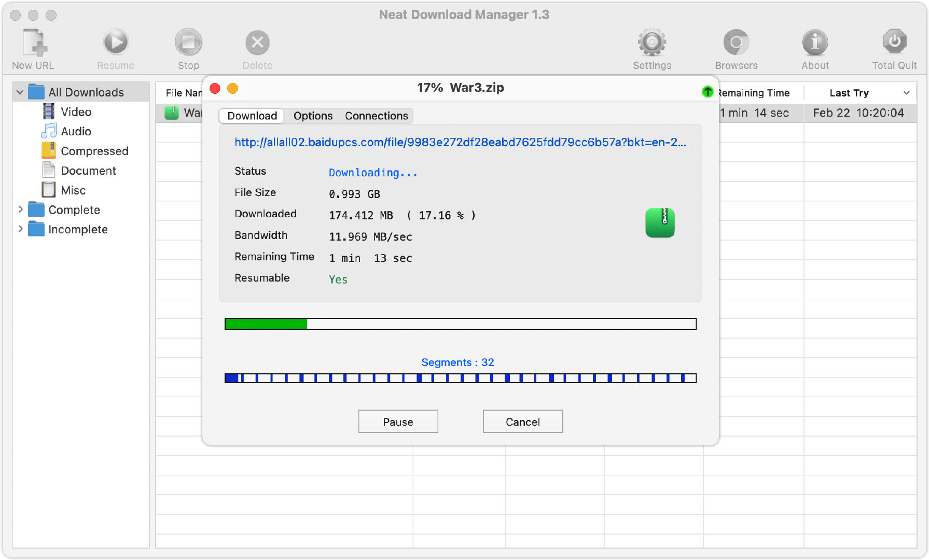The width and height of the screenshot is (929, 560).
Task: Select the All Downloads tree label
Action: pos(86,92)
